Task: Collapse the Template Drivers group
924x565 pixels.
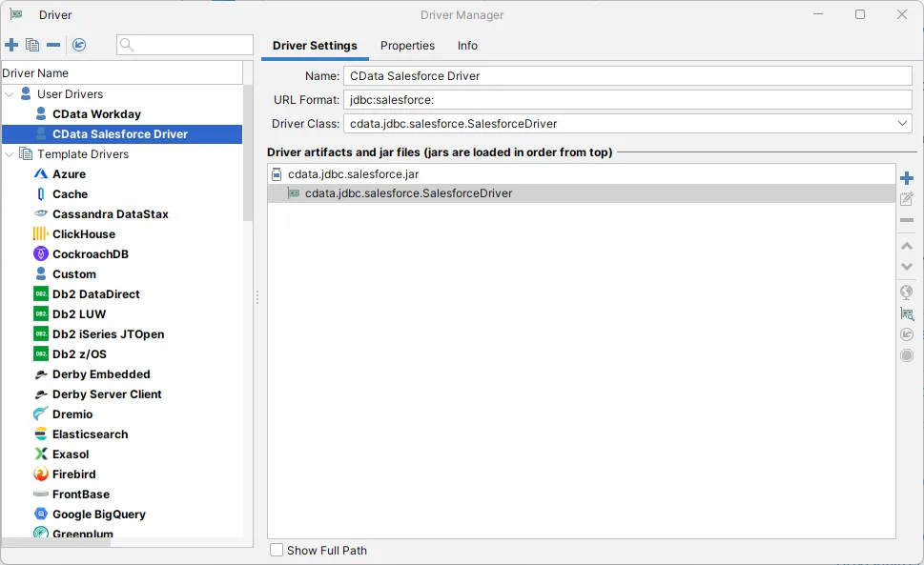Action: tap(11, 153)
